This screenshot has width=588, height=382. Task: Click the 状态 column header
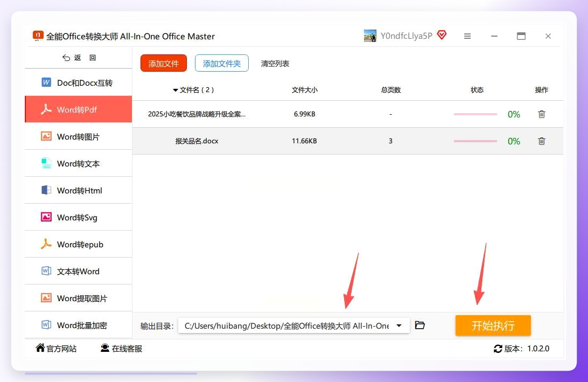point(477,90)
